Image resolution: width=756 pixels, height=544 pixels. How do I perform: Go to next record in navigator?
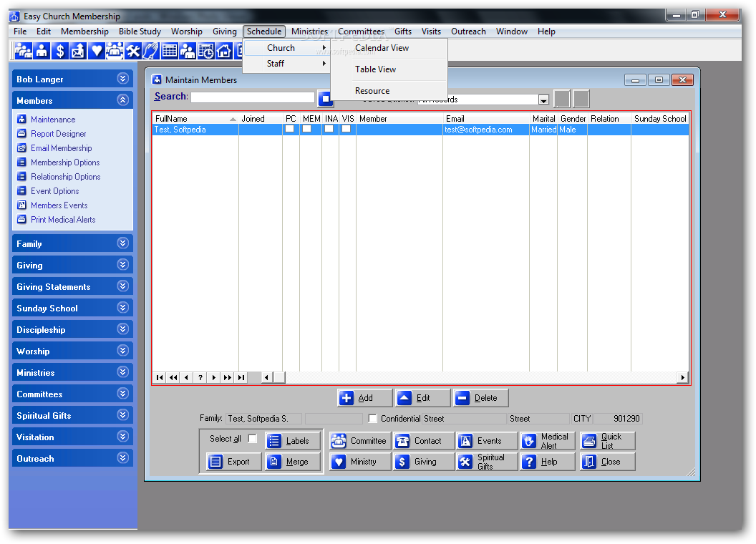(213, 377)
